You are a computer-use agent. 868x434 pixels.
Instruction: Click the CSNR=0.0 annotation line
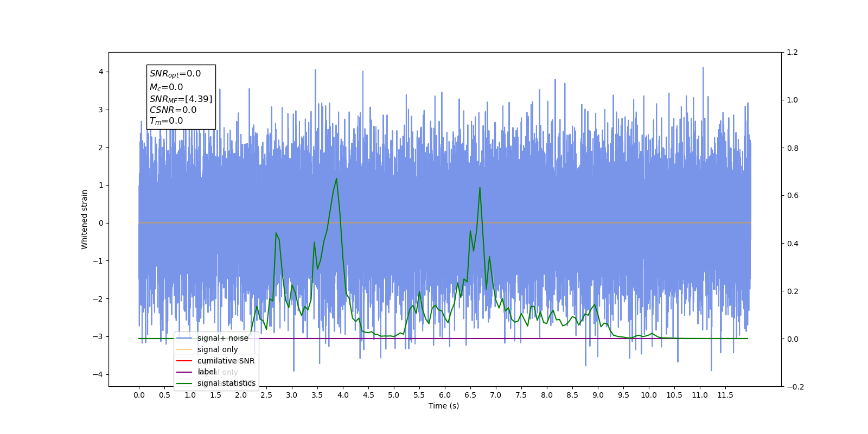173,110
